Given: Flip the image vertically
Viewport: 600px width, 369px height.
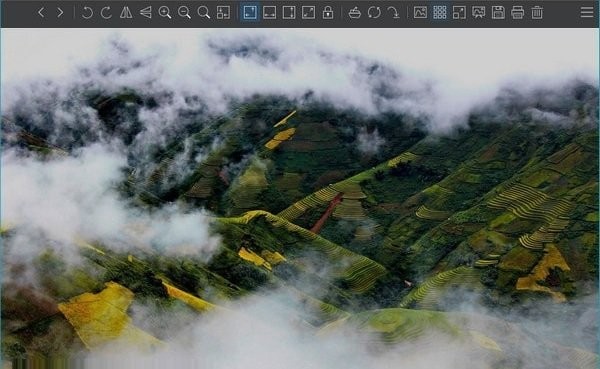Looking at the screenshot, I should pyautogui.click(x=145, y=13).
